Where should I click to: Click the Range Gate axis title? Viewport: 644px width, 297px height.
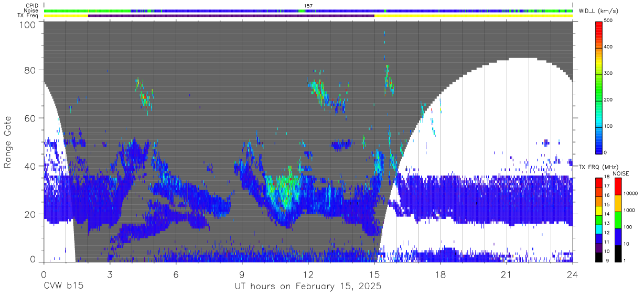8,142
